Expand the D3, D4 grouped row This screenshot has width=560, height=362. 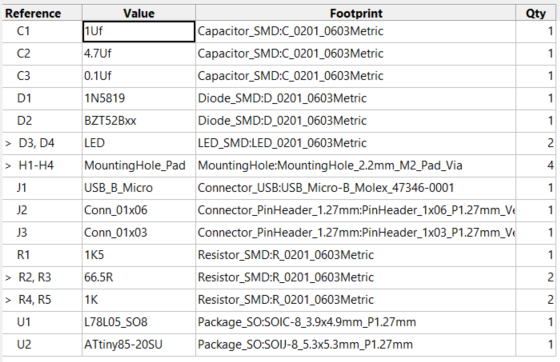coord(8,144)
